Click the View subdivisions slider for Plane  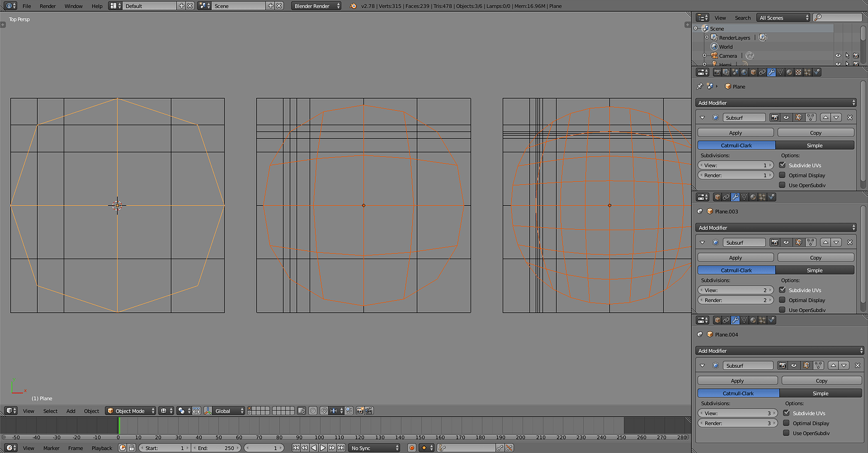(737, 165)
